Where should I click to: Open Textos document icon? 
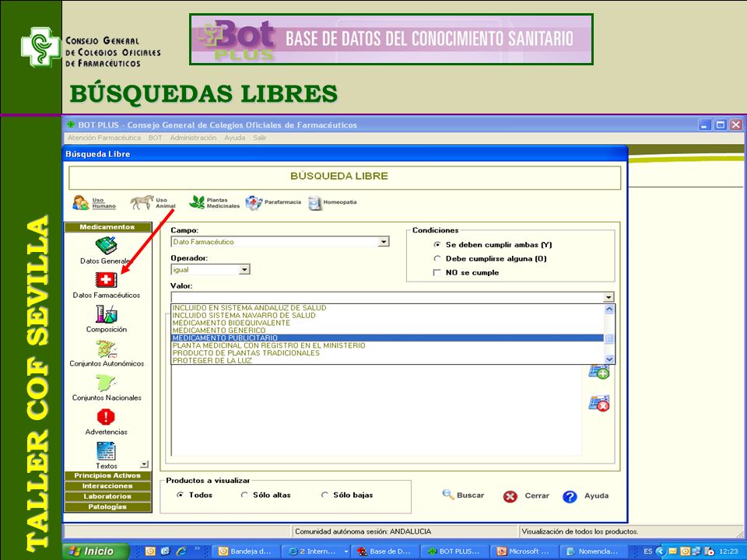coord(106,451)
